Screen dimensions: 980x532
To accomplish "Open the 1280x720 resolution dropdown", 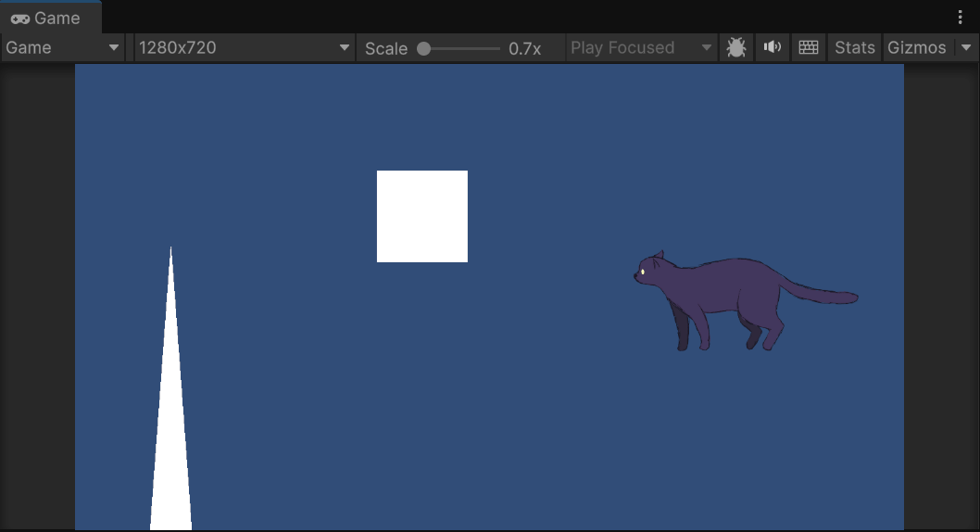I will click(244, 48).
